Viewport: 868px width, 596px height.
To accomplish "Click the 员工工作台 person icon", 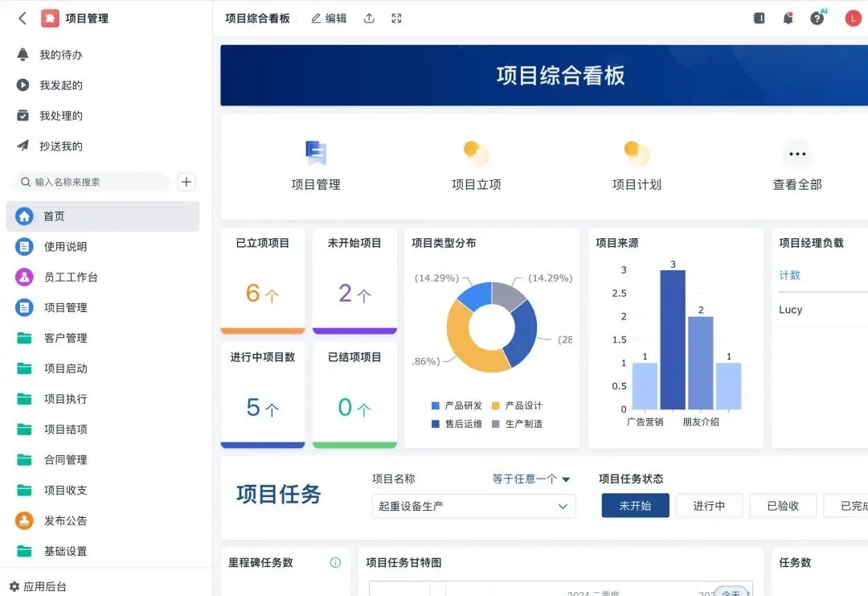I will coord(24,277).
